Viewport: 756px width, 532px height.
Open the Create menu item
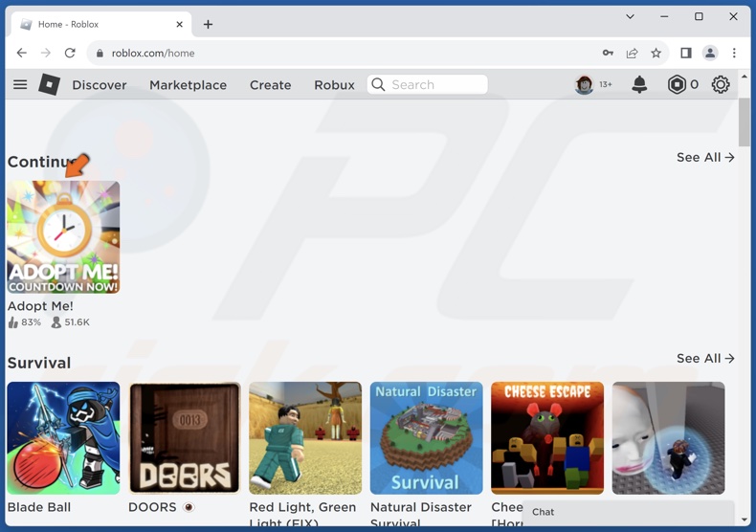click(x=271, y=85)
